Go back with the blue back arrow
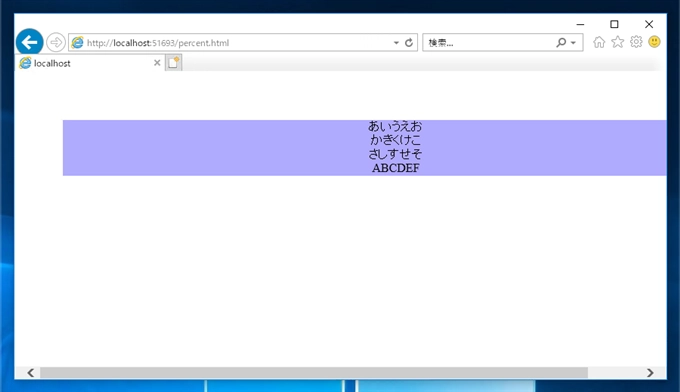Screen dimensions: 680x392 pyautogui.click(x=29, y=42)
